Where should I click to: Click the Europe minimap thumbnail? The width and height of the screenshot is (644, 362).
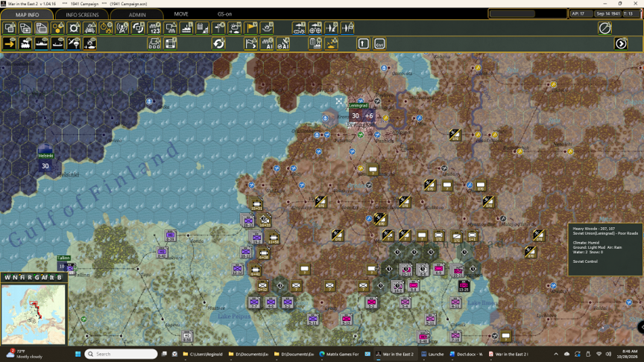pyautogui.click(x=34, y=314)
